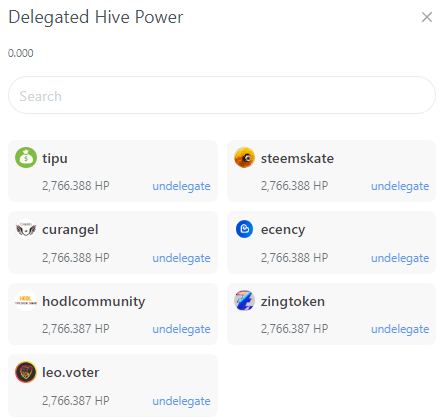Undelegate Hive Power from leo.voter
Screen dimensions: 444x420
pos(181,401)
